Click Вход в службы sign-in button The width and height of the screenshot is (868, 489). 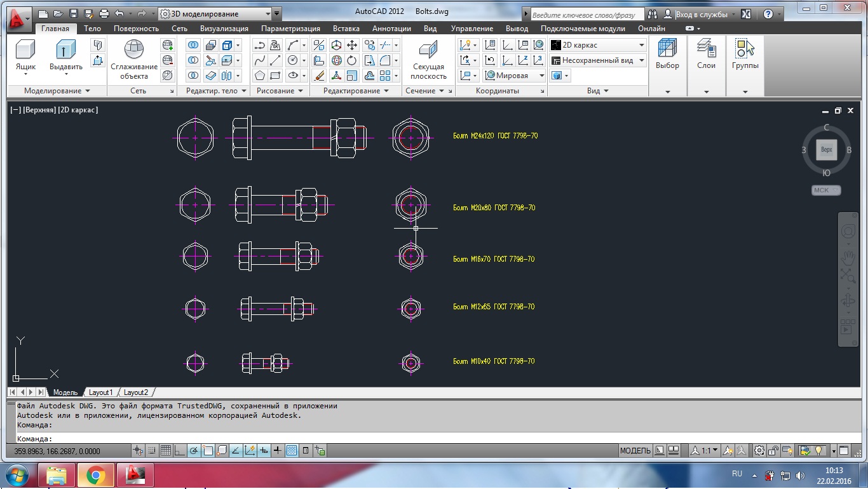[701, 14]
